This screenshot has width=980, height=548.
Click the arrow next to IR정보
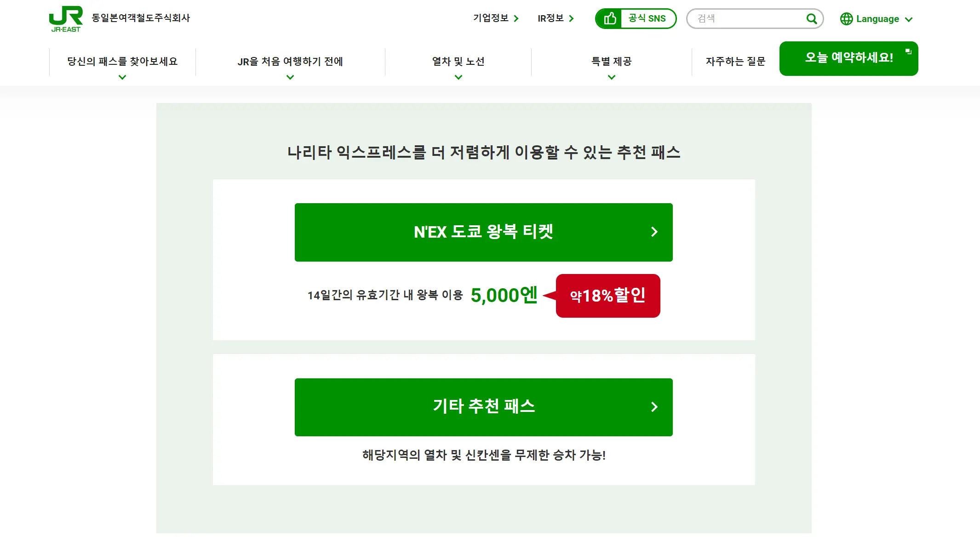click(x=572, y=18)
